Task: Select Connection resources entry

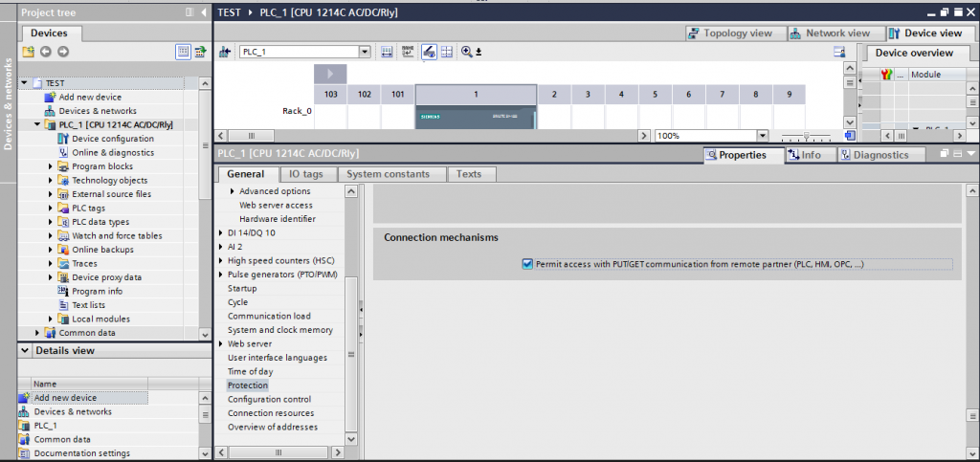Action: pyautogui.click(x=271, y=413)
